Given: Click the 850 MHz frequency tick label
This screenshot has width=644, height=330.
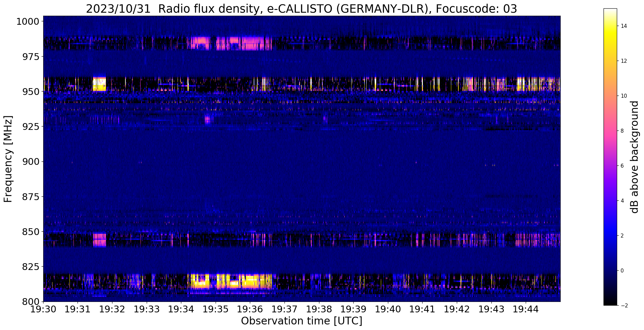Looking at the screenshot, I should point(31,231).
